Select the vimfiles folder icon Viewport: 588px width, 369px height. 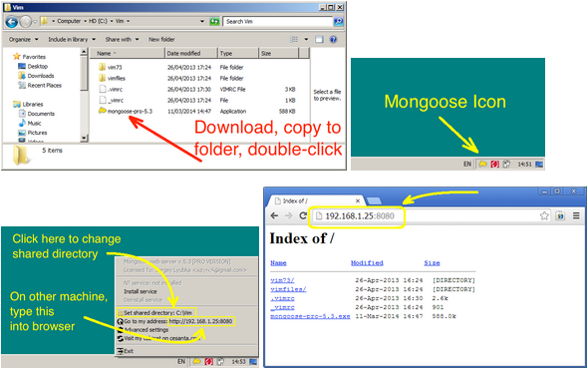point(103,78)
